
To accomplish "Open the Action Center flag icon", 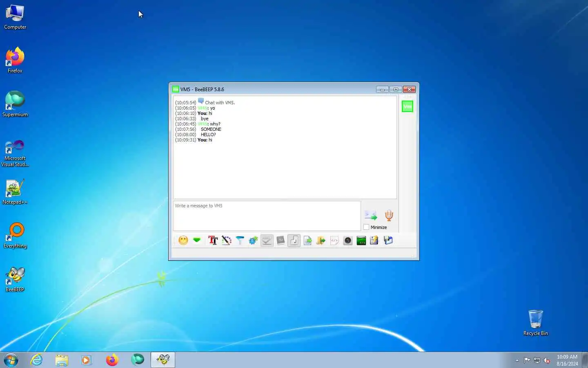I will point(527,360).
